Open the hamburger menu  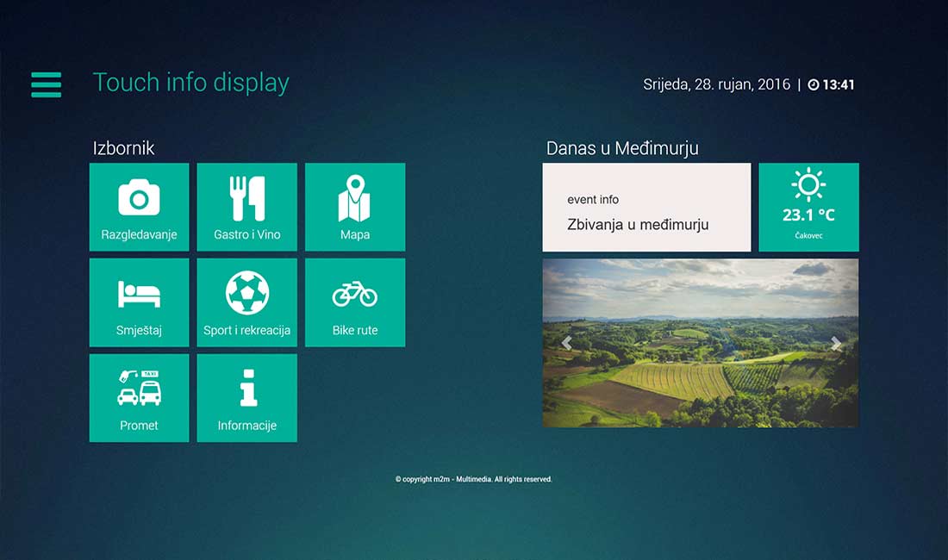[46, 84]
